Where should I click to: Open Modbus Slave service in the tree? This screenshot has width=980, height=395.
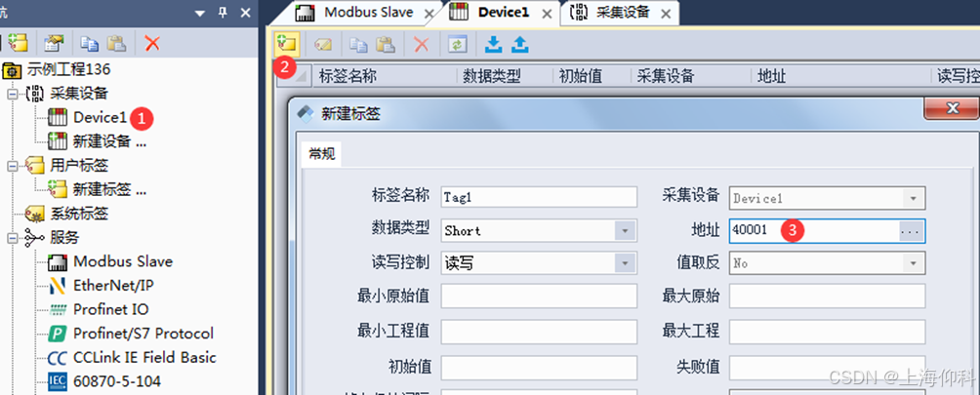click(123, 261)
